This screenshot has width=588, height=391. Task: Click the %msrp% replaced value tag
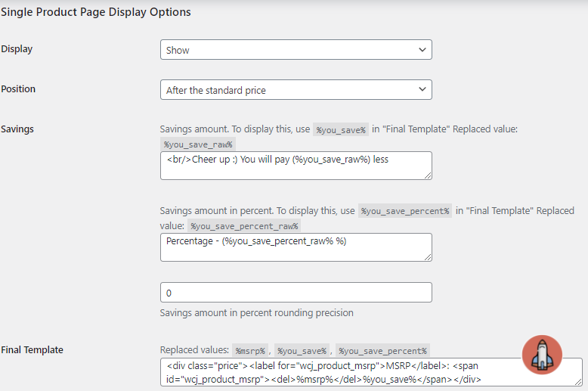pos(249,351)
